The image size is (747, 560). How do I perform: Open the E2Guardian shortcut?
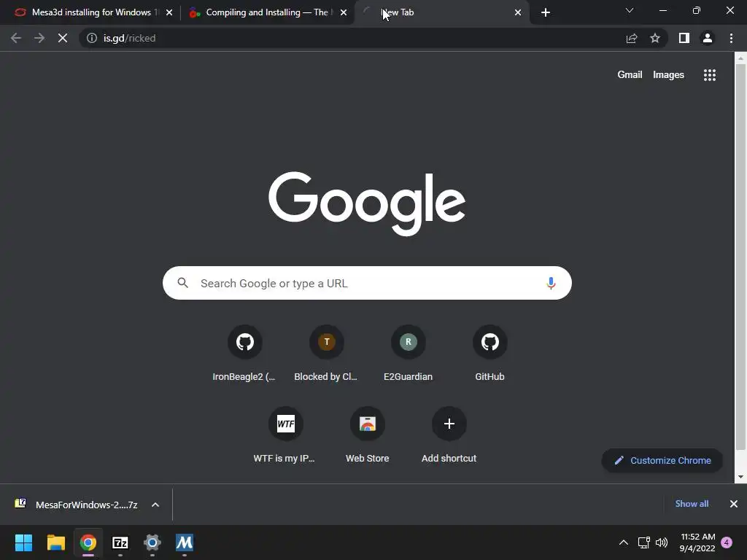[x=409, y=354]
